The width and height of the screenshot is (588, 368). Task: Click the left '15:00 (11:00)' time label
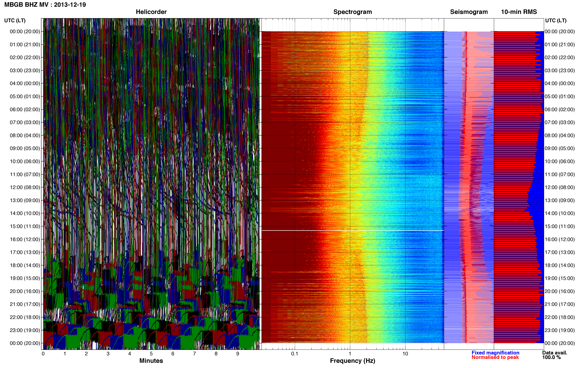(x=25, y=226)
